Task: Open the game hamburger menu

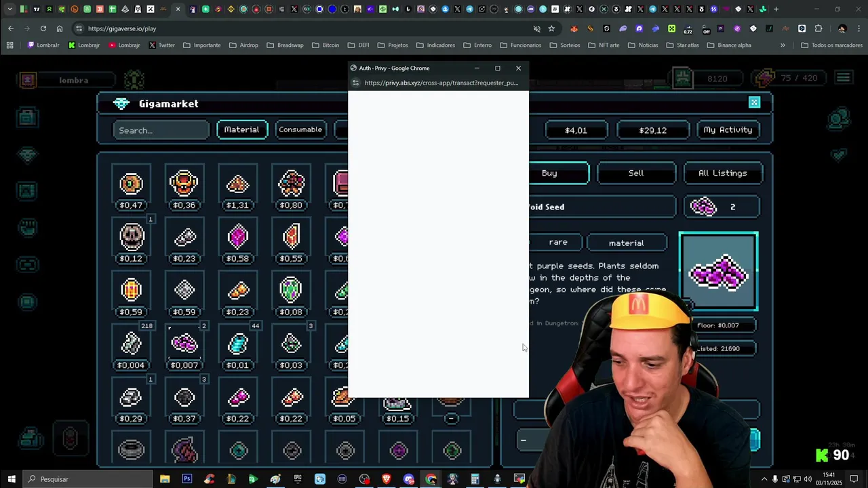Action: point(843,78)
